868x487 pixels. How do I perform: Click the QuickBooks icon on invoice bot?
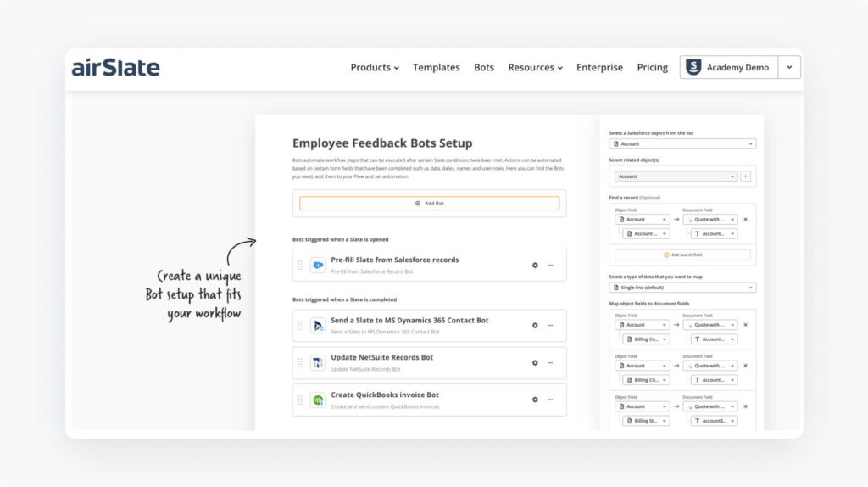[318, 400]
